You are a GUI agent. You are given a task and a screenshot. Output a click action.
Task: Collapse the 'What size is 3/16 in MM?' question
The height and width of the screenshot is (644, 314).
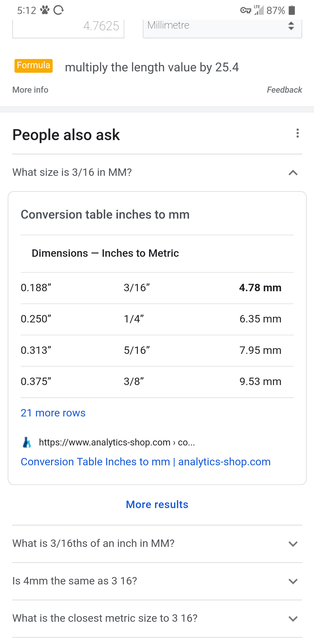coord(293,173)
